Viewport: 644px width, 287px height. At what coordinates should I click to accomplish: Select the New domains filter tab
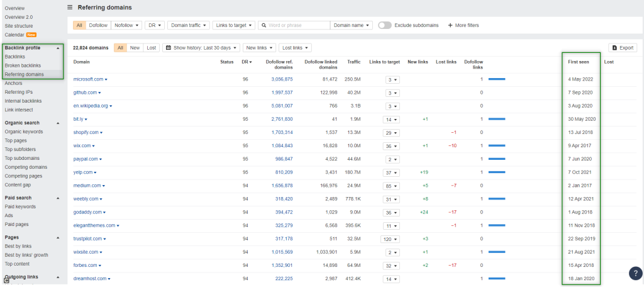coord(135,48)
